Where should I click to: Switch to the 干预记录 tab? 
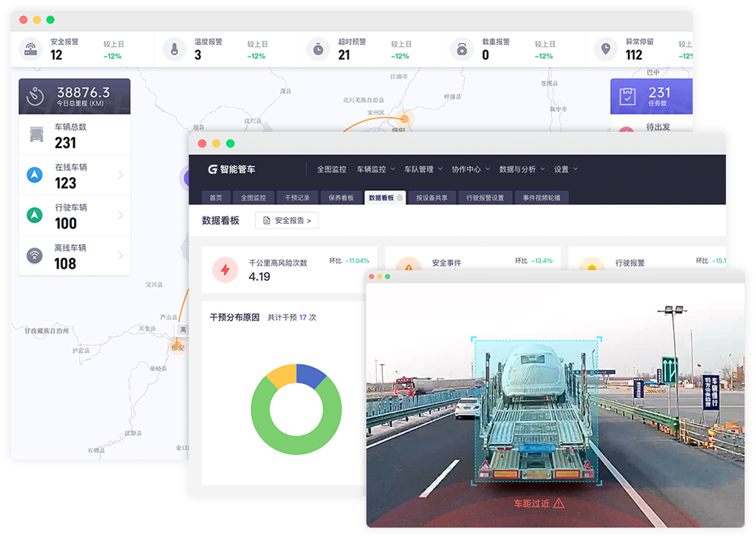pos(297,198)
